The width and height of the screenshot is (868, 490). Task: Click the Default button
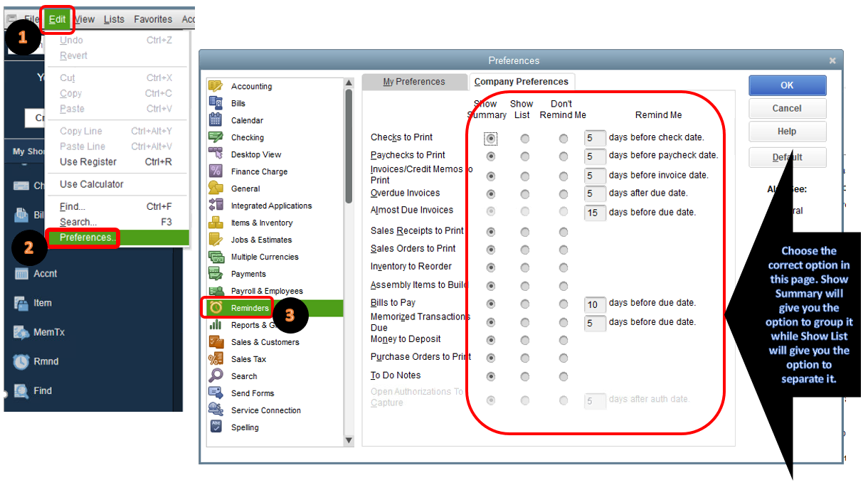[787, 157]
